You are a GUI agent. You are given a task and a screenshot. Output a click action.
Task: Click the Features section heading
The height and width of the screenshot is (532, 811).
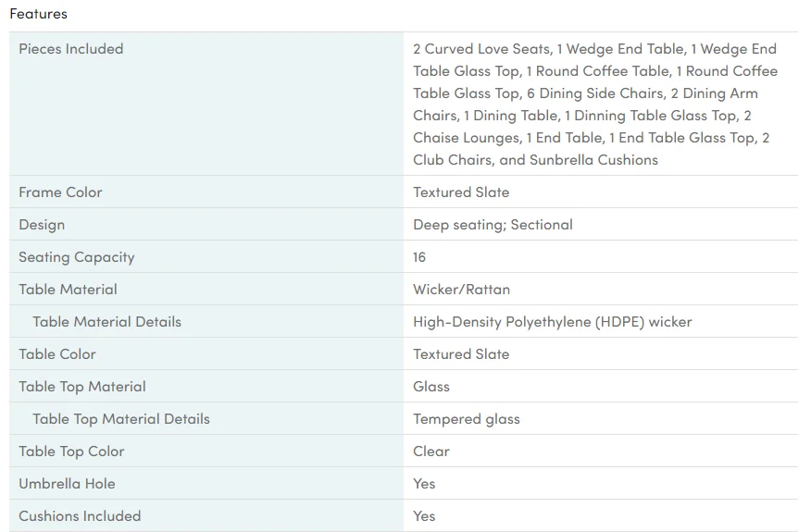(38, 14)
